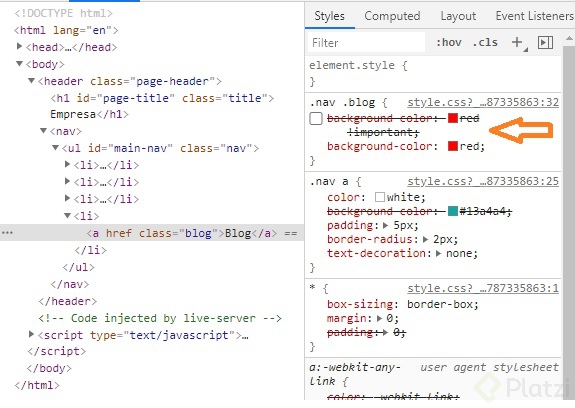Switch to the Styles tab
This screenshot has width=575, height=408.
329,16
